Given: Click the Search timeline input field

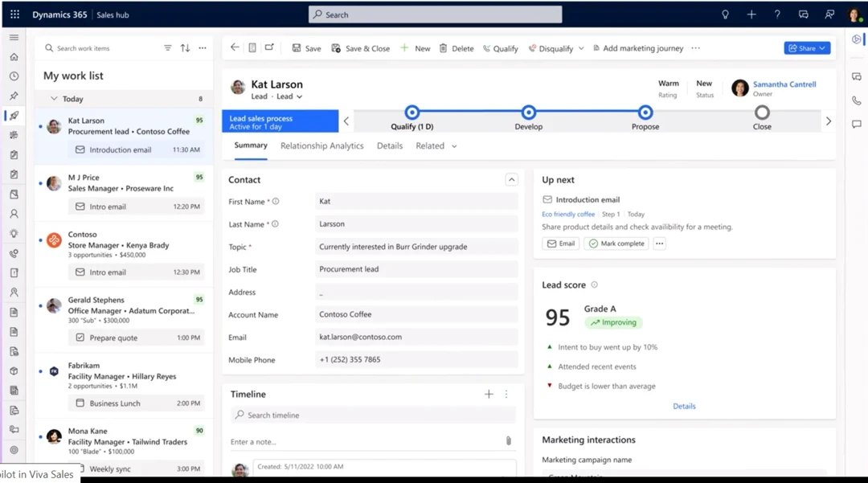Looking at the screenshot, I should (374, 415).
